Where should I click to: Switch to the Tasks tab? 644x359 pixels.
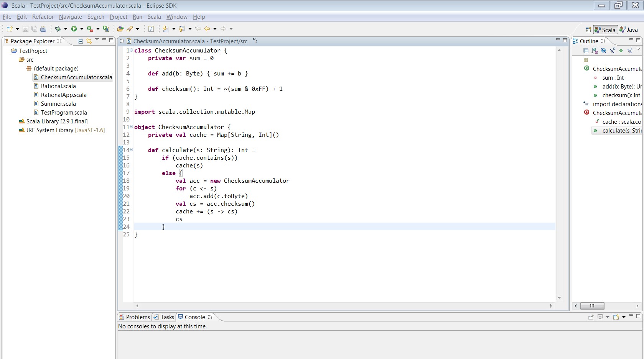164,317
